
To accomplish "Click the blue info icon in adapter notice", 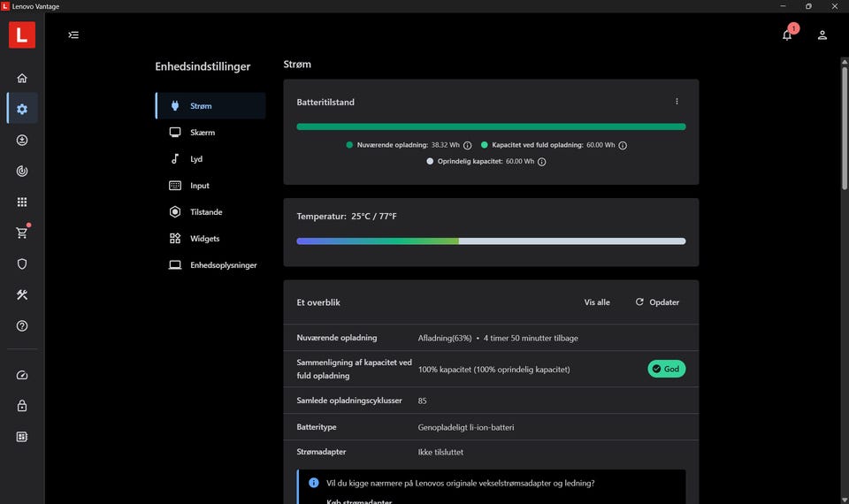I will click(313, 483).
